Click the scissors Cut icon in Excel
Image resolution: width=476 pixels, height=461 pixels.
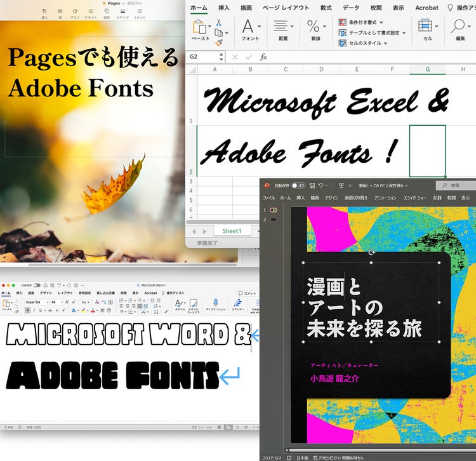[x=219, y=22]
